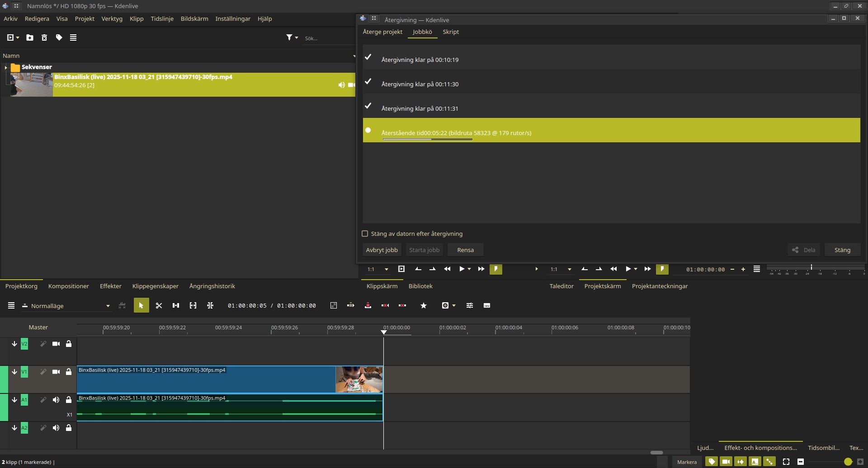Click the Rensa button

tap(465, 250)
